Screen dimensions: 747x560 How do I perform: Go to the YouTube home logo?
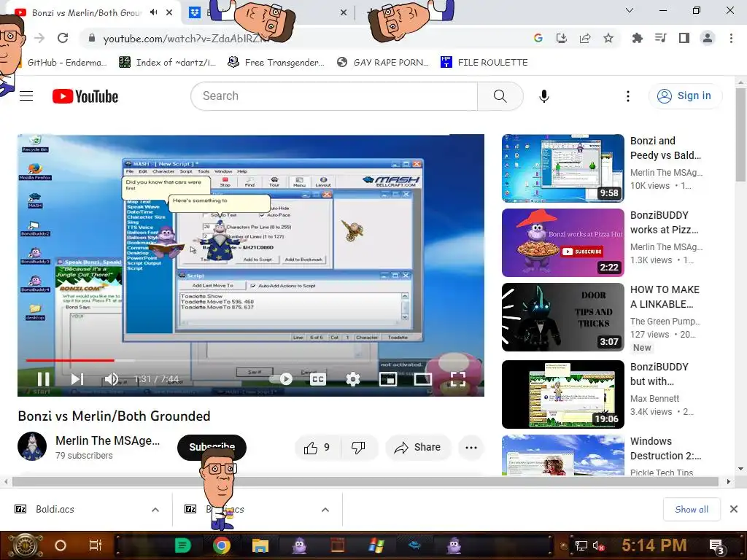click(85, 96)
